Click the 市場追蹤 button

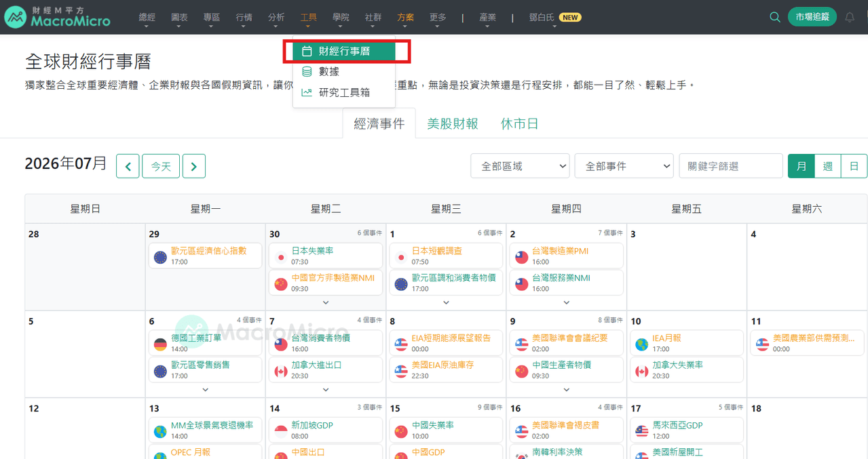tap(812, 17)
